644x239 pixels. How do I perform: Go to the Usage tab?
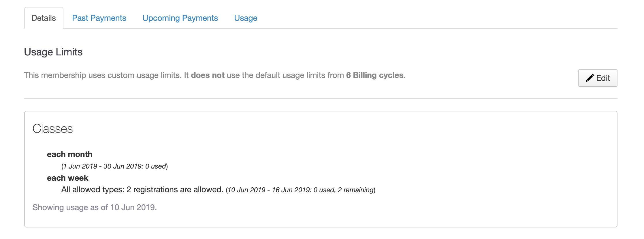pos(246,18)
